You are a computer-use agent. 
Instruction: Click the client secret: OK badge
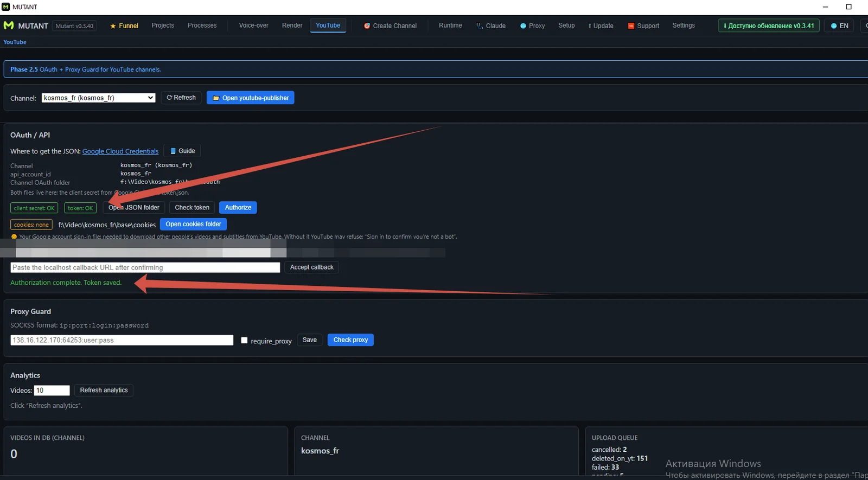(x=34, y=208)
